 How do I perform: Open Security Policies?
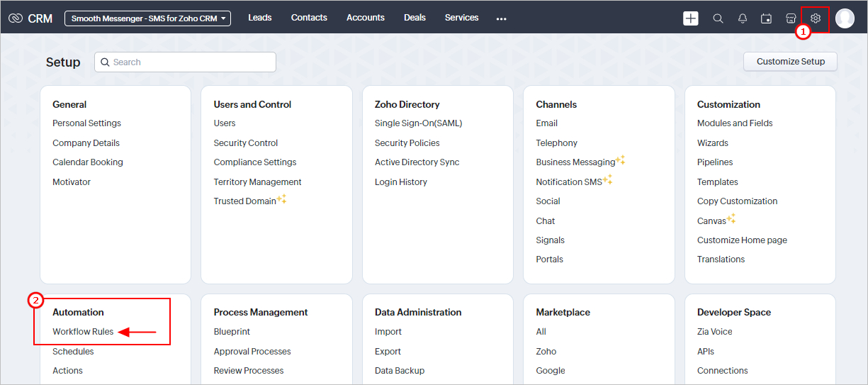407,143
